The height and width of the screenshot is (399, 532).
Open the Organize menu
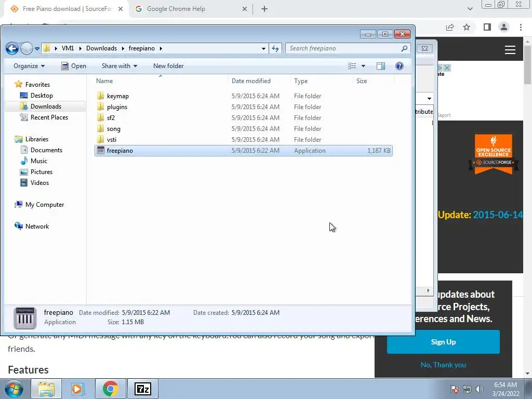pyautogui.click(x=29, y=66)
